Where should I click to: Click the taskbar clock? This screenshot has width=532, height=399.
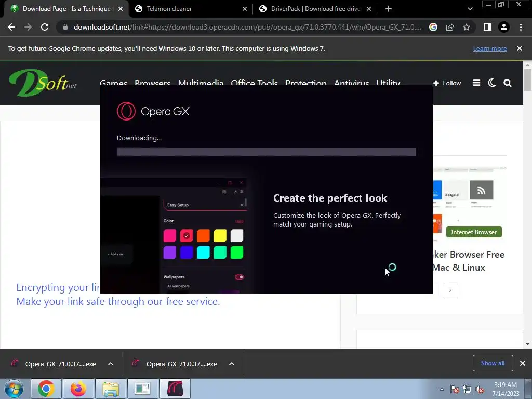pos(506,389)
